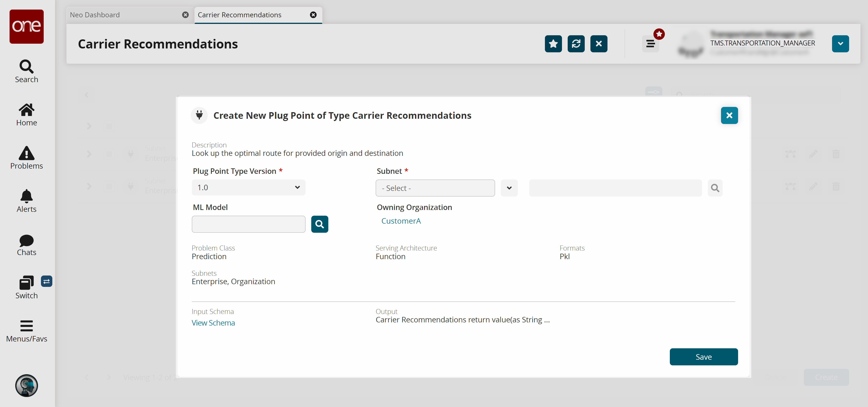Click the Search icon in the sidebar
The height and width of the screenshot is (407, 868).
click(x=26, y=67)
